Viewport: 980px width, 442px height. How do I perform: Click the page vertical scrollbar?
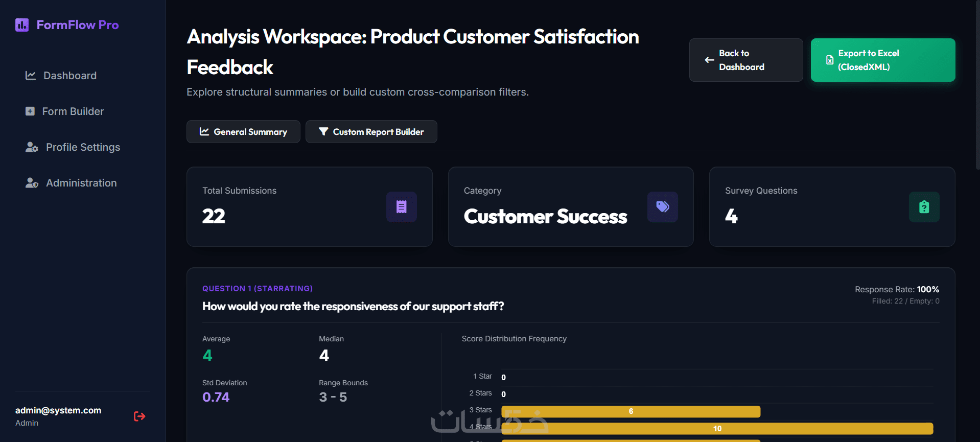pyautogui.click(x=977, y=84)
